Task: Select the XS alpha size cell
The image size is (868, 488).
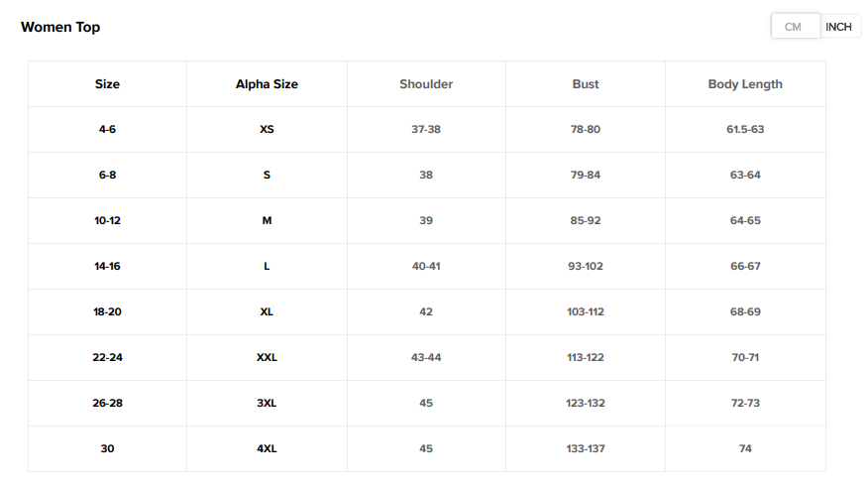Action: point(267,130)
